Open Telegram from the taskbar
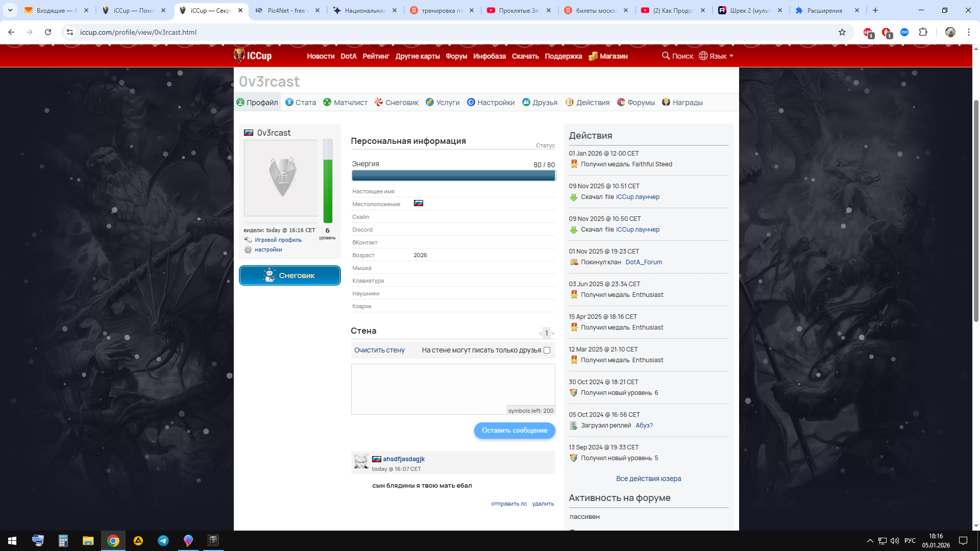This screenshot has height=551, width=980. click(163, 541)
